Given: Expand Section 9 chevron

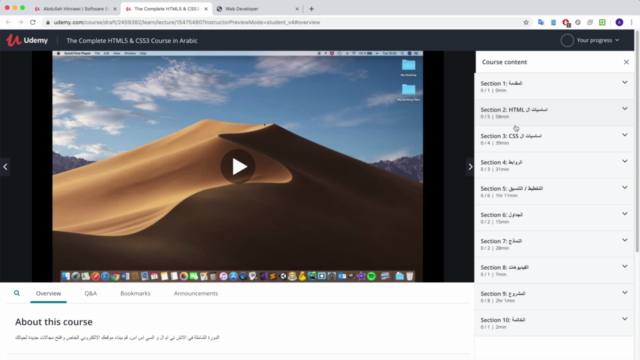Looking at the screenshot, I should (624, 293).
